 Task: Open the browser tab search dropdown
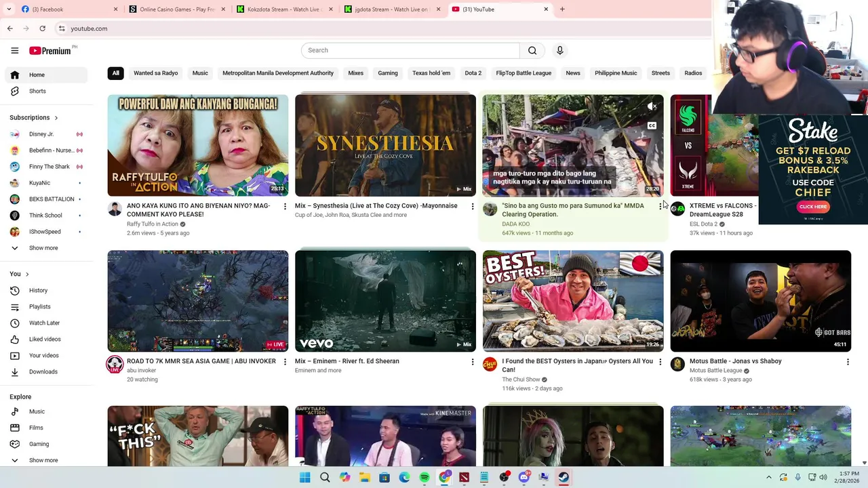[9, 9]
